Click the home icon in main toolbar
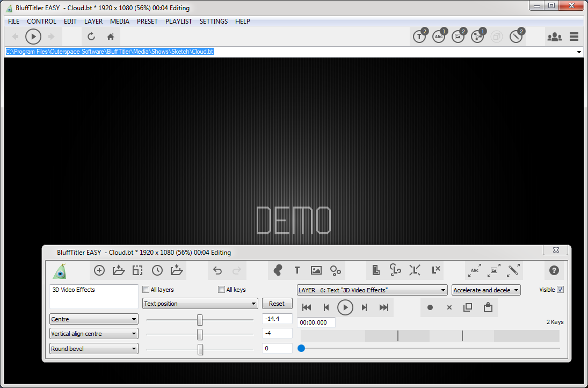 click(110, 37)
